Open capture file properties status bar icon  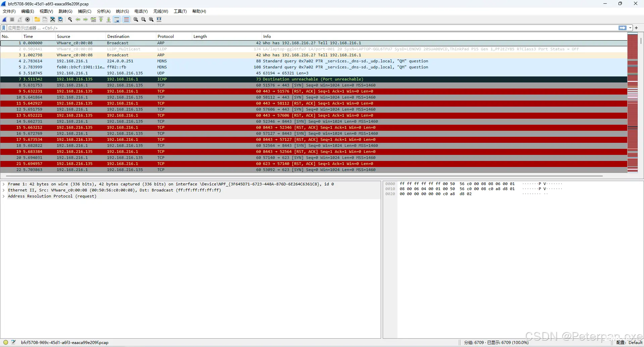click(x=13, y=342)
